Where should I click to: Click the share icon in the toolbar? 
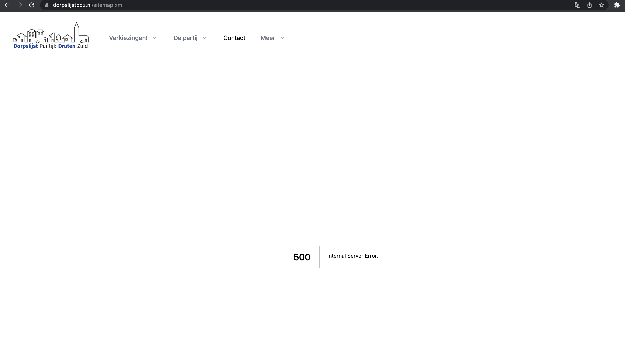tap(590, 5)
